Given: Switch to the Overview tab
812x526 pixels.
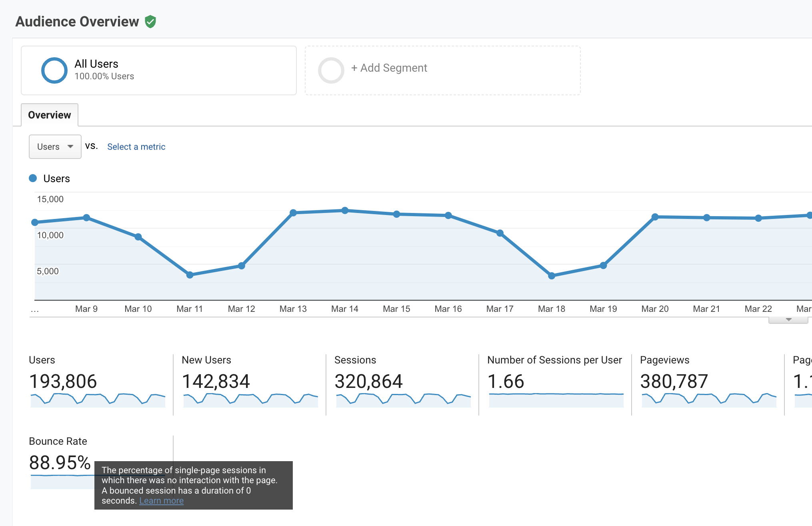Looking at the screenshot, I should click(x=49, y=115).
